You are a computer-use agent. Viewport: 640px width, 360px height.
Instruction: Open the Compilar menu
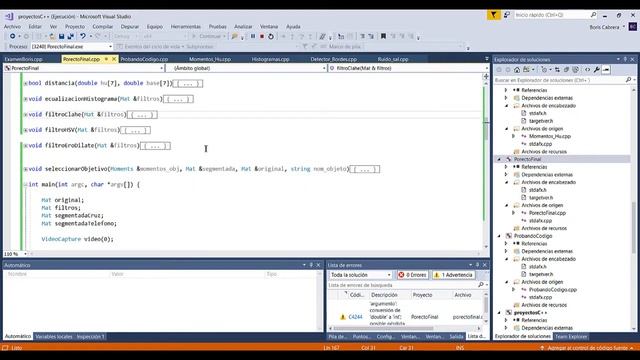(102, 27)
